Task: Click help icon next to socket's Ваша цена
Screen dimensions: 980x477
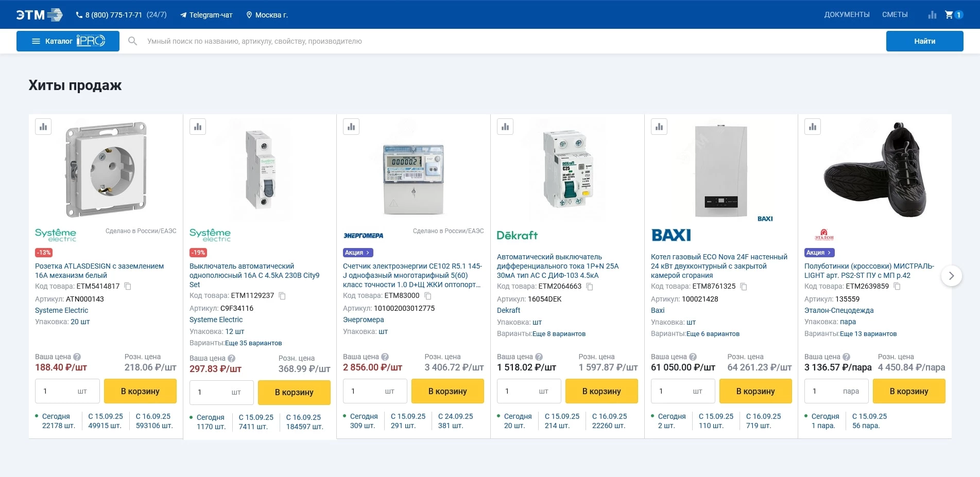Action: click(77, 357)
